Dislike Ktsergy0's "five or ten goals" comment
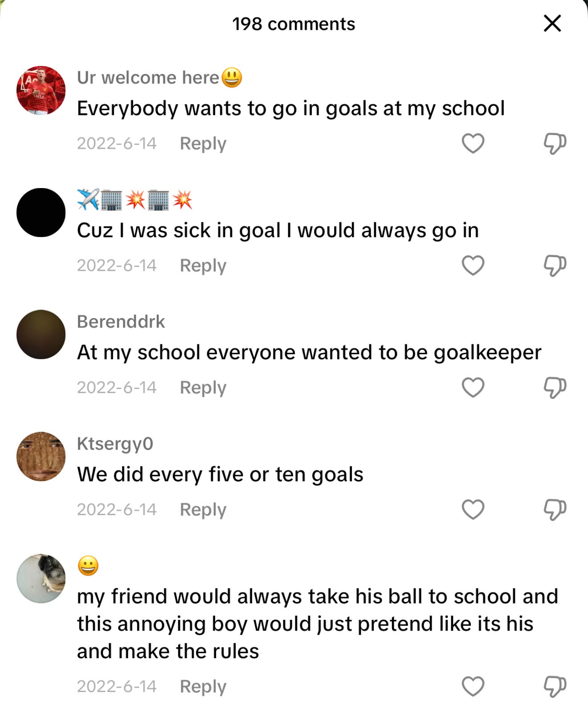This screenshot has height=721, width=588. point(555,510)
